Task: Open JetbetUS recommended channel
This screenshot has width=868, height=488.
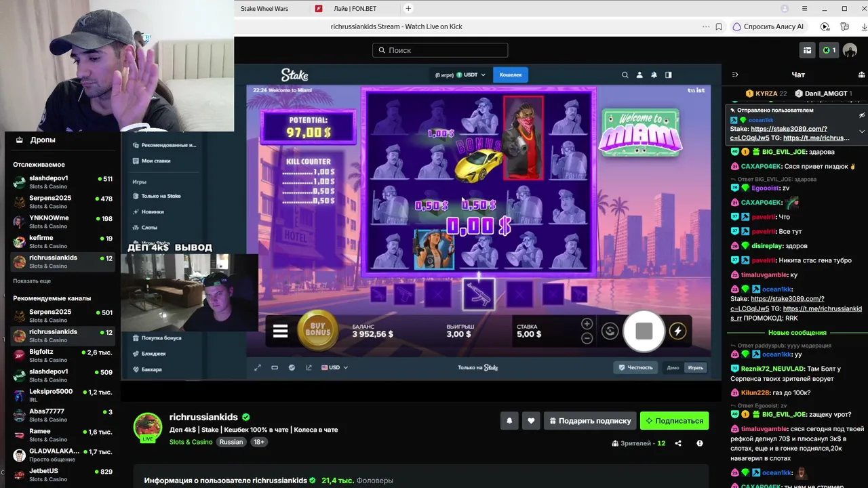Action: pyautogui.click(x=62, y=474)
